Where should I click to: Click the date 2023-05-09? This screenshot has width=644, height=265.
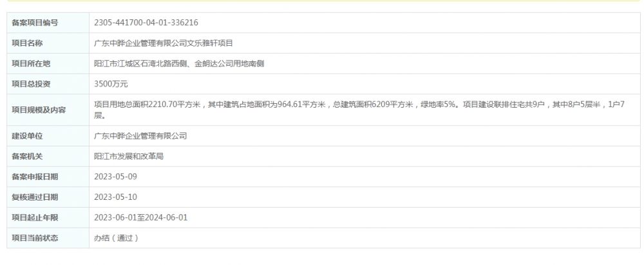[115, 177]
